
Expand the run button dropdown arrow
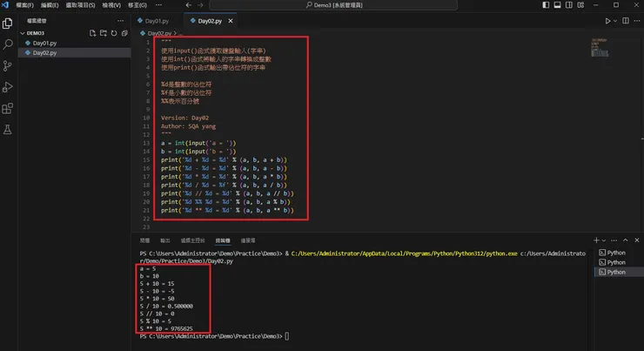(x=615, y=21)
